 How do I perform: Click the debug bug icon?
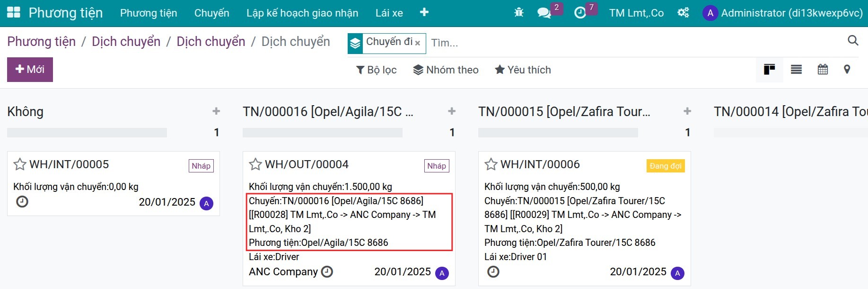(x=519, y=13)
